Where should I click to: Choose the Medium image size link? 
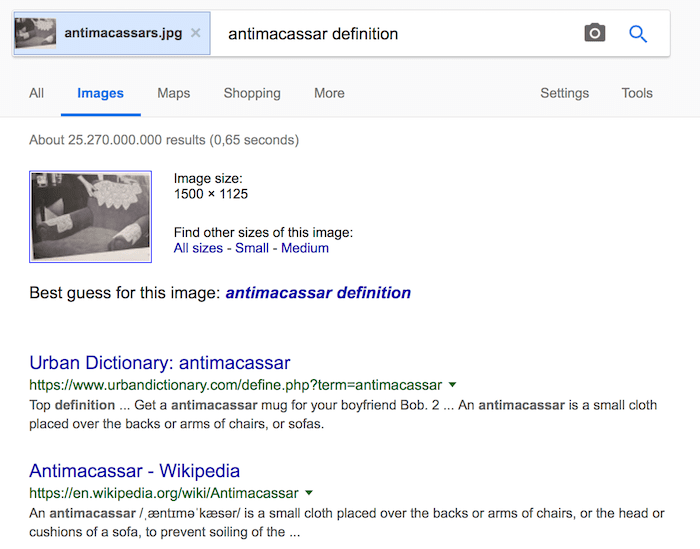pos(305,248)
